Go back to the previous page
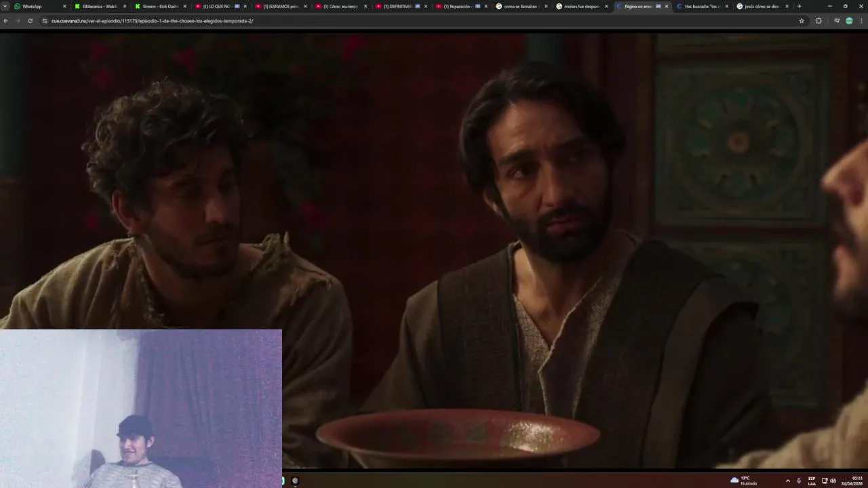Image resolution: width=868 pixels, height=488 pixels. (5, 21)
